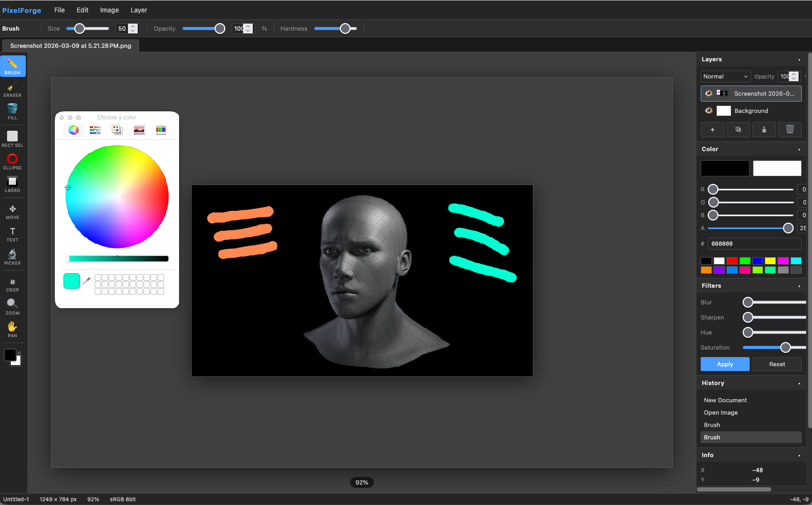Screen dimensions: 812x505
Task: Swap foreground and background colors in toolbar
Action: [x=19, y=353]
